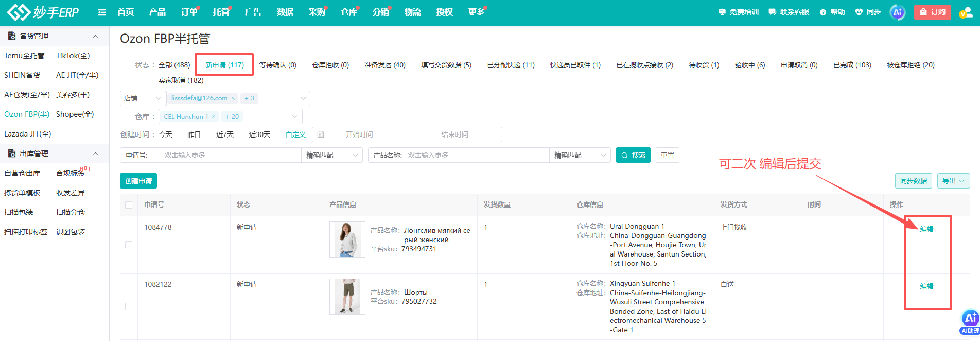Check the row checkbox for 1082122
Viewport: 980px width, 341px height.
pos(129,306)
